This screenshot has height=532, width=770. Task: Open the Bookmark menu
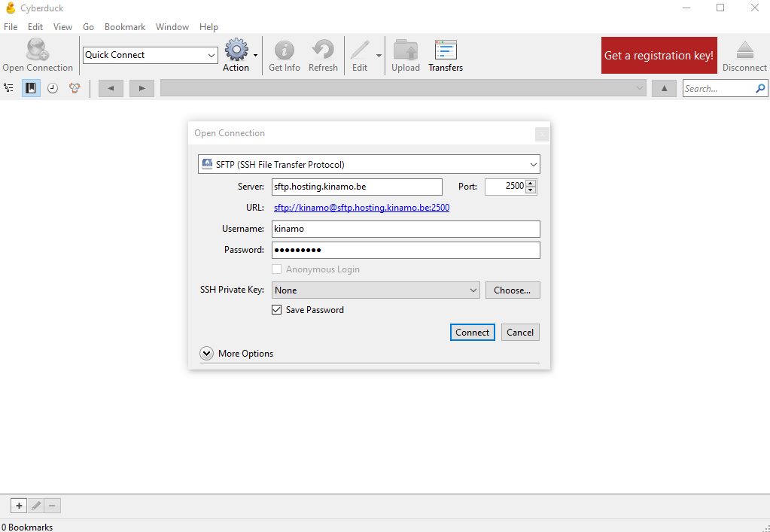tap(124, 27)
